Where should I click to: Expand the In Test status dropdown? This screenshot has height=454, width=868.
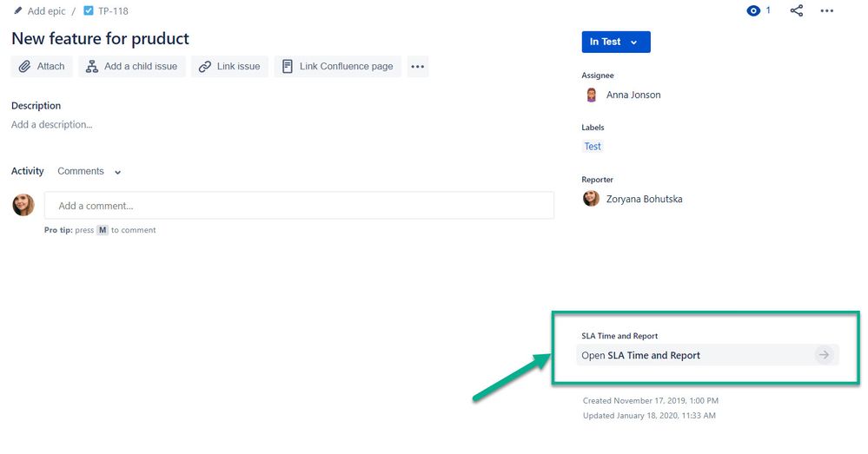615,42
